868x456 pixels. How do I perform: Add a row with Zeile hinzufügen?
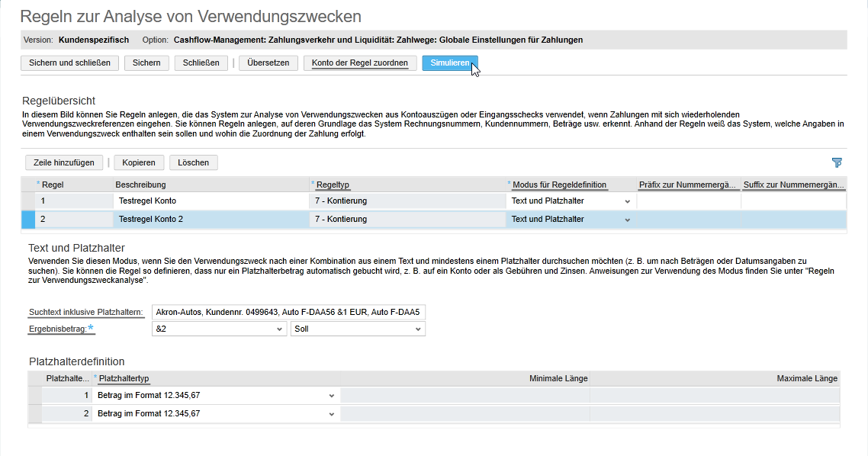(64, 162)
